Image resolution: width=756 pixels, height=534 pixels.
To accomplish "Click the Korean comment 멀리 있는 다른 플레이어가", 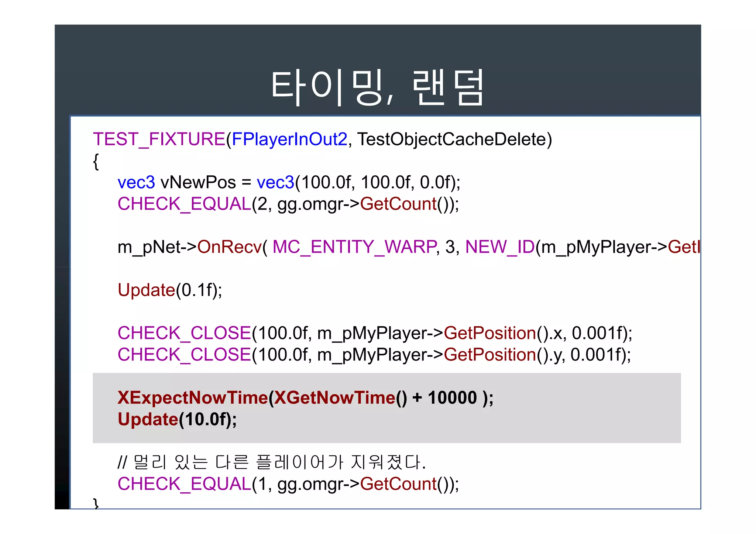I will pyautogui.click(x=238, y=462).
